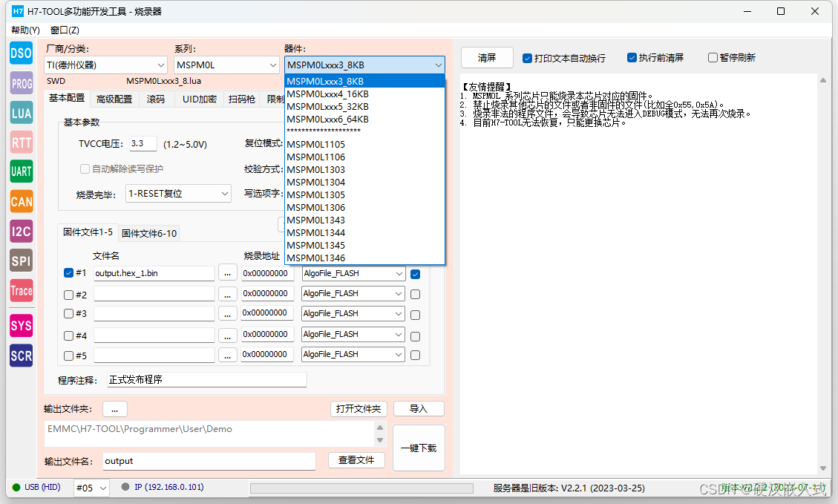
Task: Click the log panel scroll-down arrow
Action: pos(823,468)
